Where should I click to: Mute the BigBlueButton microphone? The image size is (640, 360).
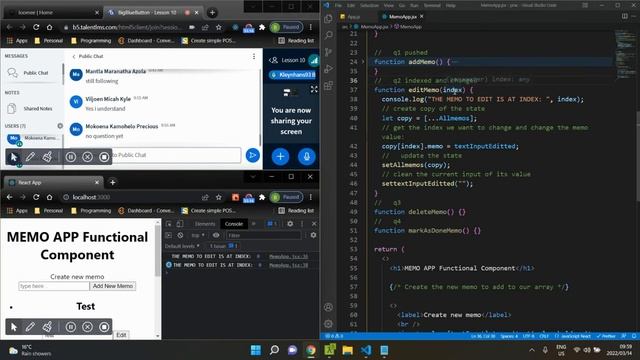point(307,156)
